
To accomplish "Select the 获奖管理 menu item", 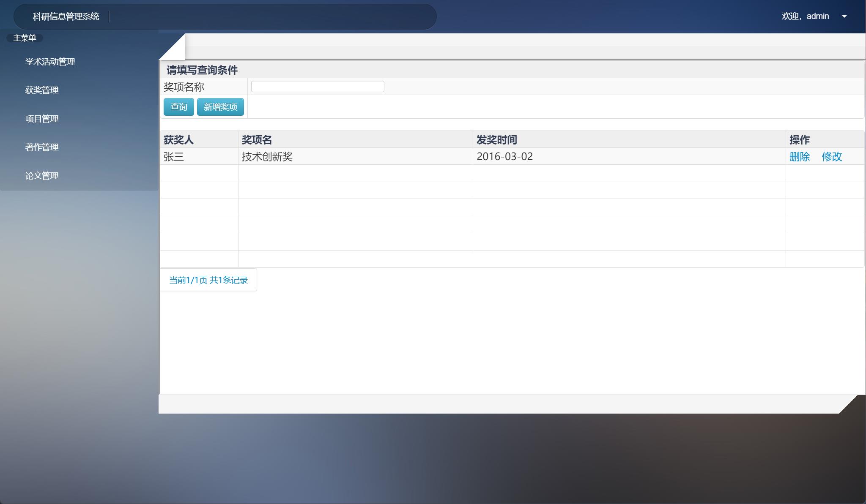I will [42, 90].
